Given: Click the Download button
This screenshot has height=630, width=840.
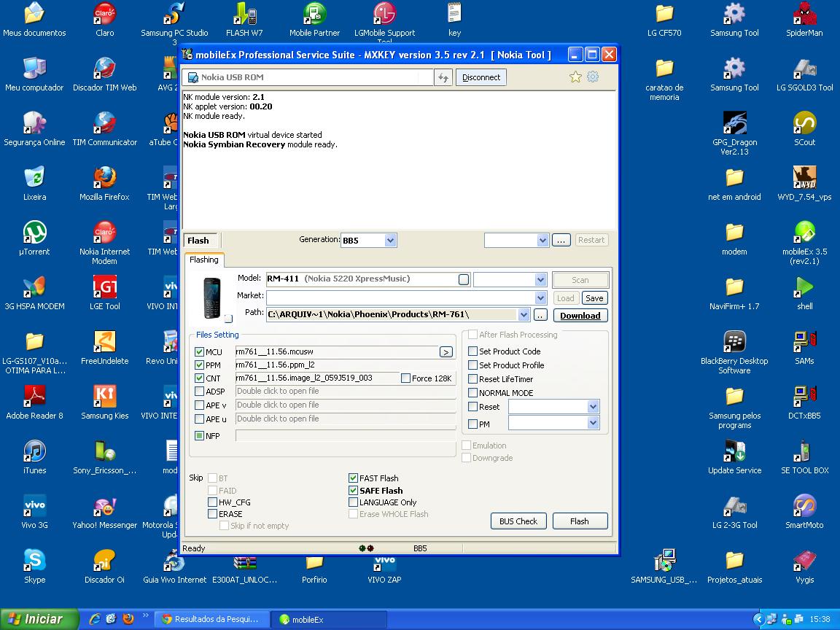Looking at the screenshot, I should (580, 316).
